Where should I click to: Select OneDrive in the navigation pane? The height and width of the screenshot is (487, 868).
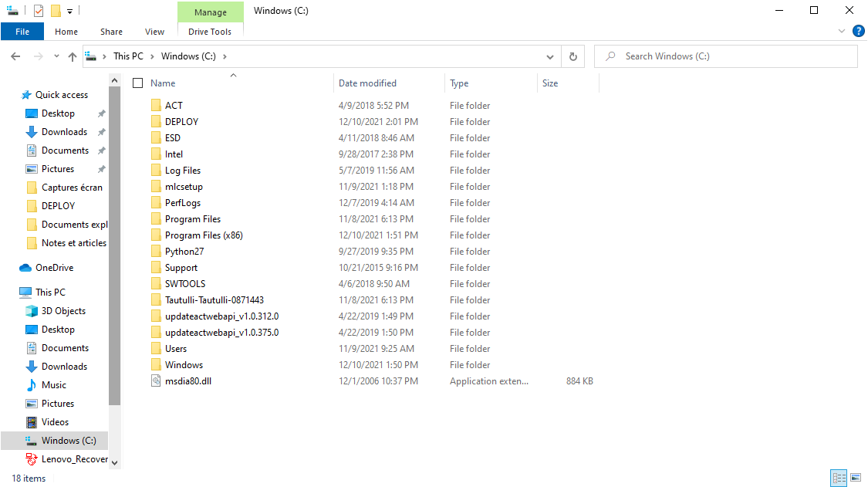[54, 268]
